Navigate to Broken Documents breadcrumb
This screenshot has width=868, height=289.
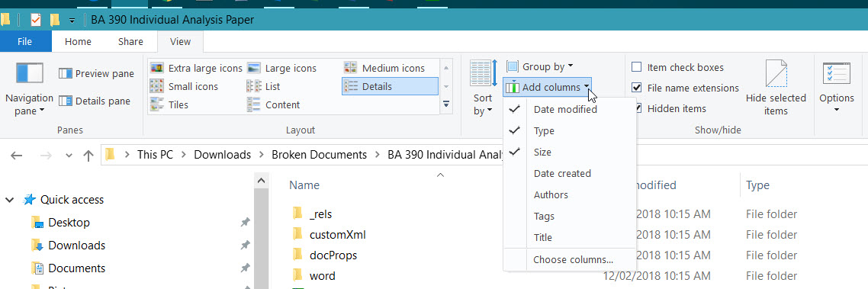(319, 155)
